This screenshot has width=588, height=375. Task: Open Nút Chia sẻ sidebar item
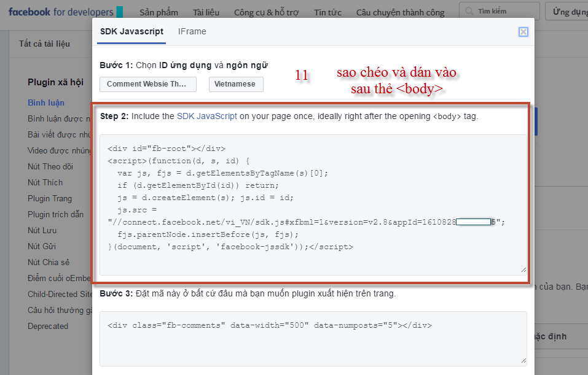click(49, 262)
